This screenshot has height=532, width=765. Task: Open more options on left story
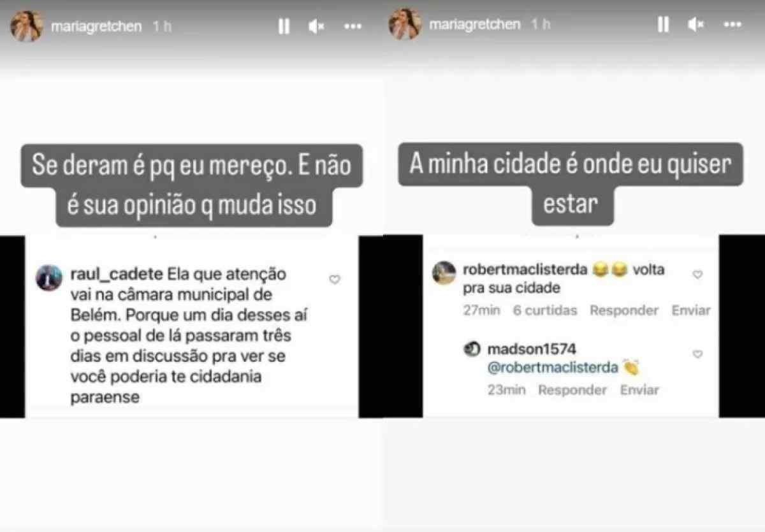(353, 26)
